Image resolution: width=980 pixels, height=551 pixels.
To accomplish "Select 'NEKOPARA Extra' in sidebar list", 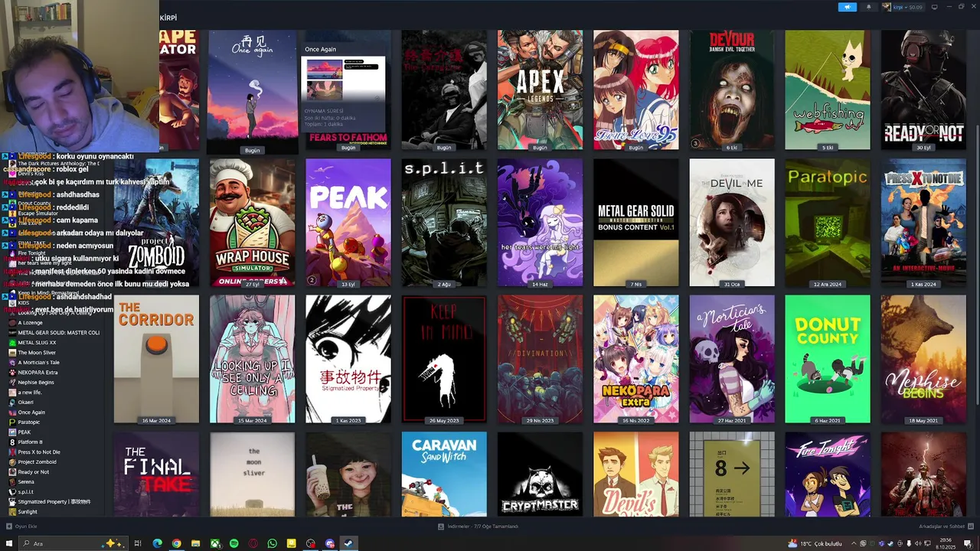I will pyautogui.click(x=38, y=373).
